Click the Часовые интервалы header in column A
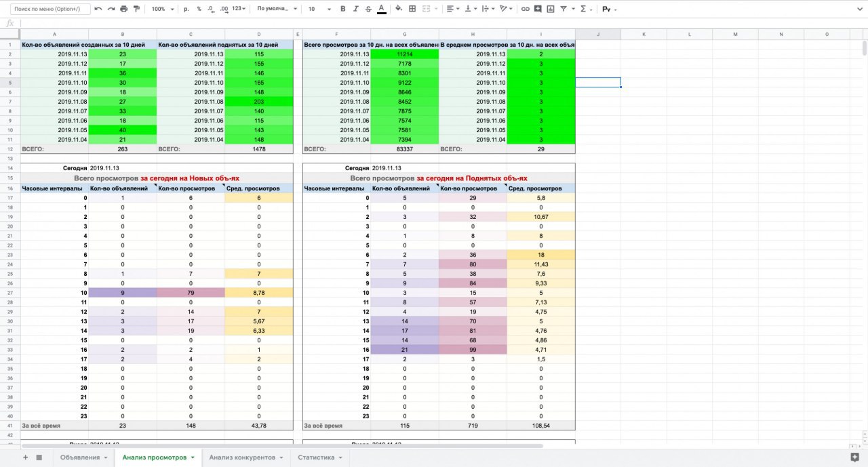This screenshot has height=467, width=868. 55,188
